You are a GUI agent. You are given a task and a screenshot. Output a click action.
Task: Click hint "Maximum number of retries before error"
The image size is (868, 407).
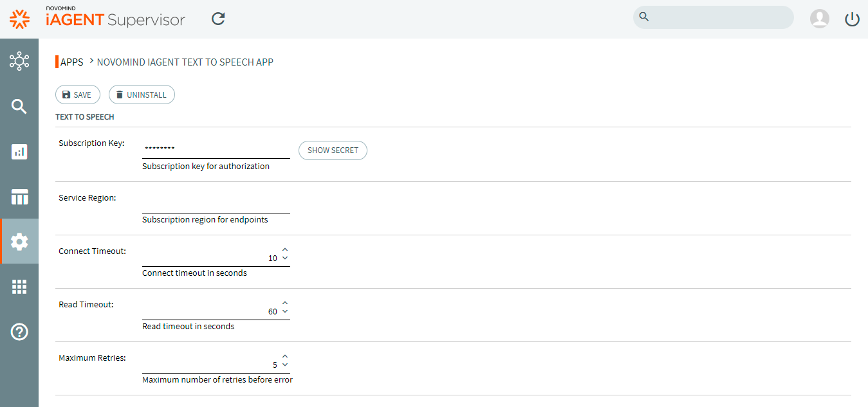click(x=217, y=380)
